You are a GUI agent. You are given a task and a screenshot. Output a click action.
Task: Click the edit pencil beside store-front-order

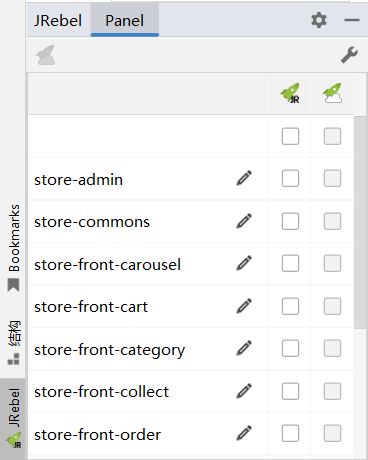tap(244, 433)
